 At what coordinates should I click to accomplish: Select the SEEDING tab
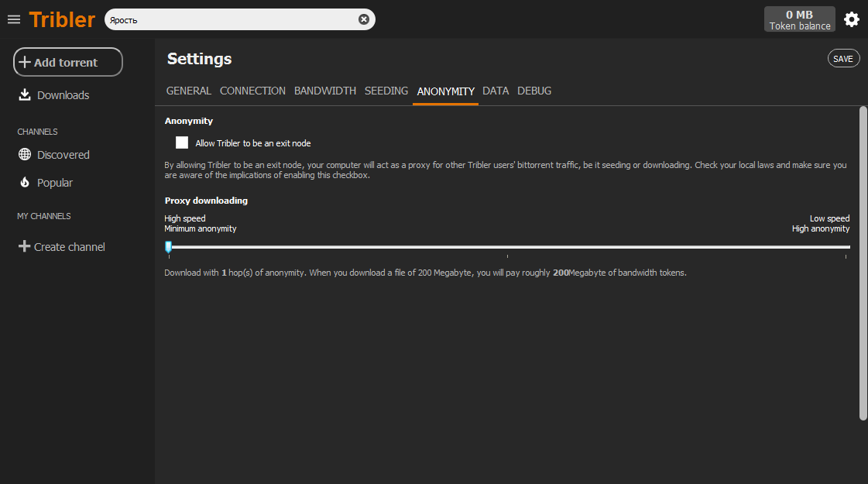(x=386, y=91)
